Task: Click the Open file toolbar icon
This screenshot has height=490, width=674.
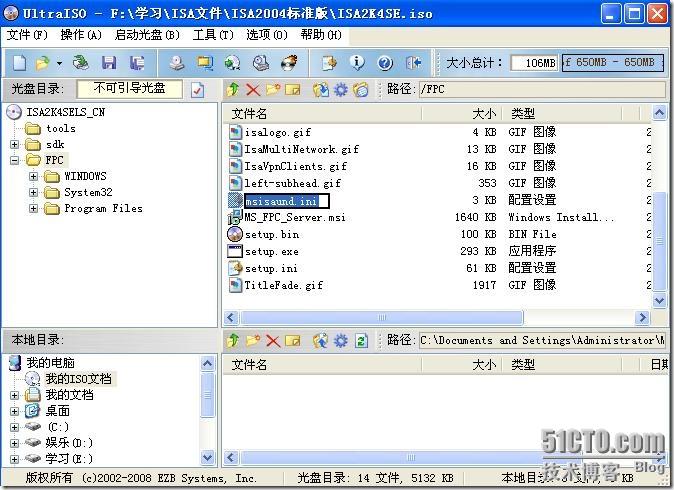Action: [43, 64]
